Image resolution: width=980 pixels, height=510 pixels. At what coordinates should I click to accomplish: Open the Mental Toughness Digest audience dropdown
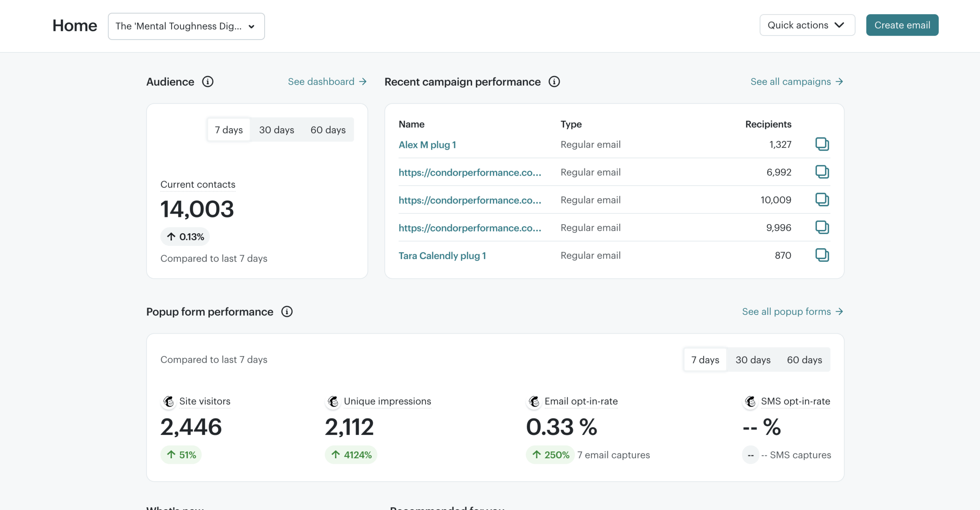pyautogui.click(x=186, y=26)
